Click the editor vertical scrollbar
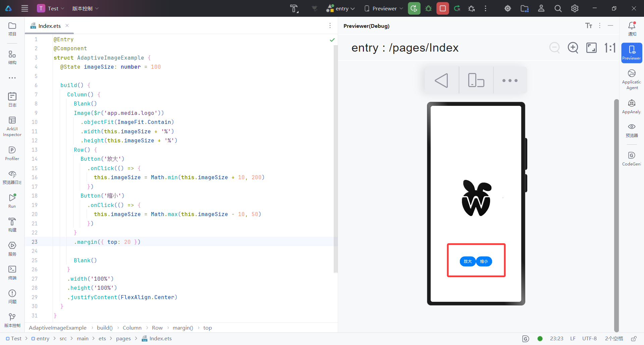Screen dimensions: 644x345 point(335,159)
